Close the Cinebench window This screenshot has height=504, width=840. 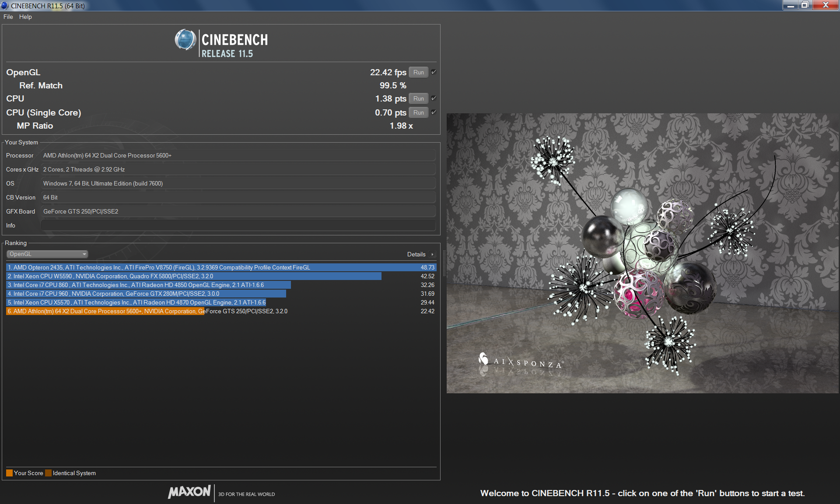click(826, 5)
